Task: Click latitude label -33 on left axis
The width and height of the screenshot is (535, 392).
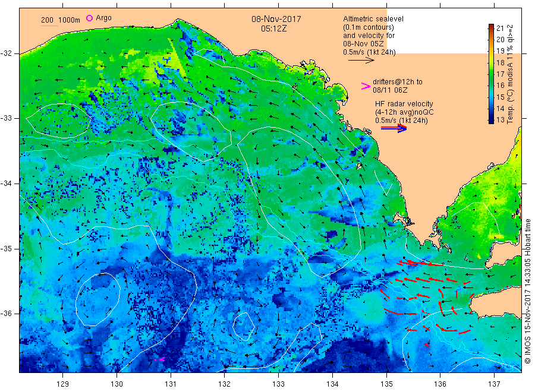Action: 7,118
